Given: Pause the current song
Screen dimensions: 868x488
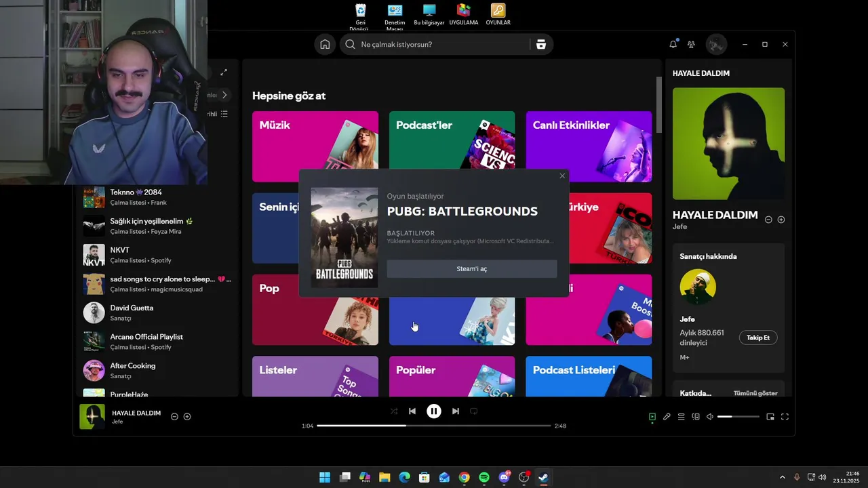Looking at the screenshot, I should tap(434, 411).
